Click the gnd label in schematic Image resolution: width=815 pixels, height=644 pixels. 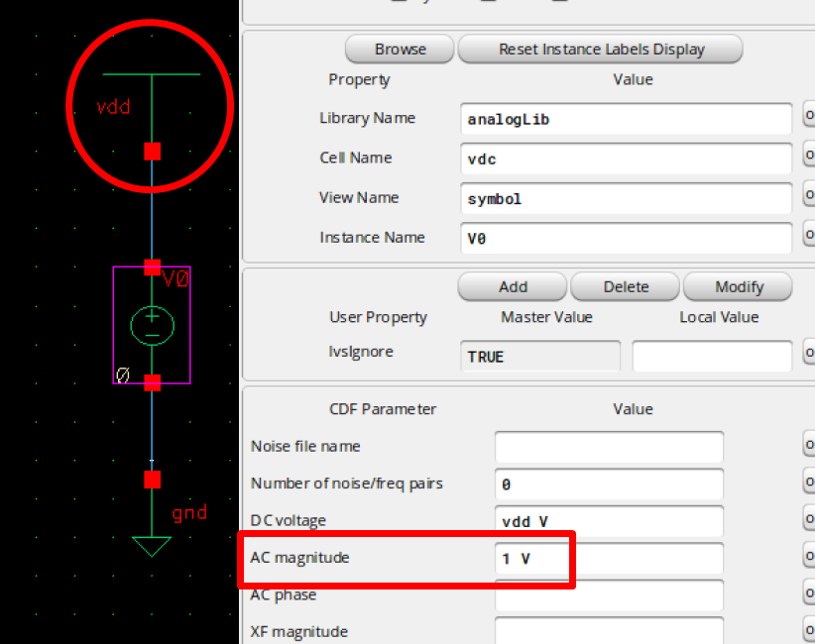(189, 512)
